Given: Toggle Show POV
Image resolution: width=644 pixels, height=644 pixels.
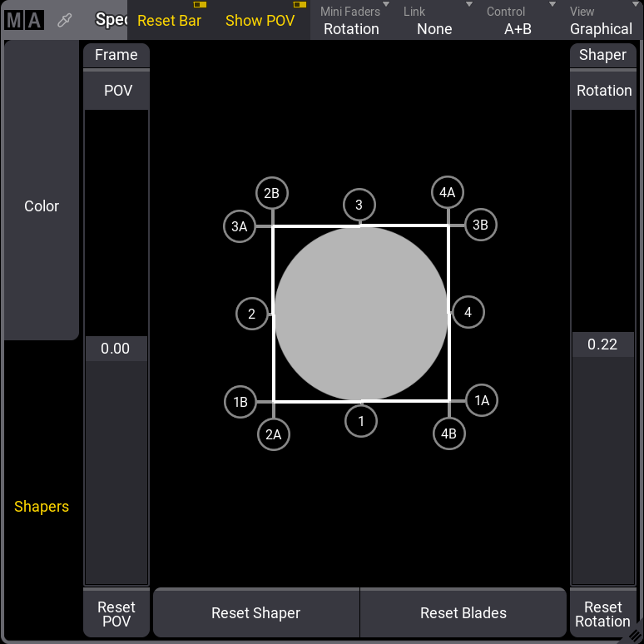Looking at the screenshot, I should (x=260, y=20).
